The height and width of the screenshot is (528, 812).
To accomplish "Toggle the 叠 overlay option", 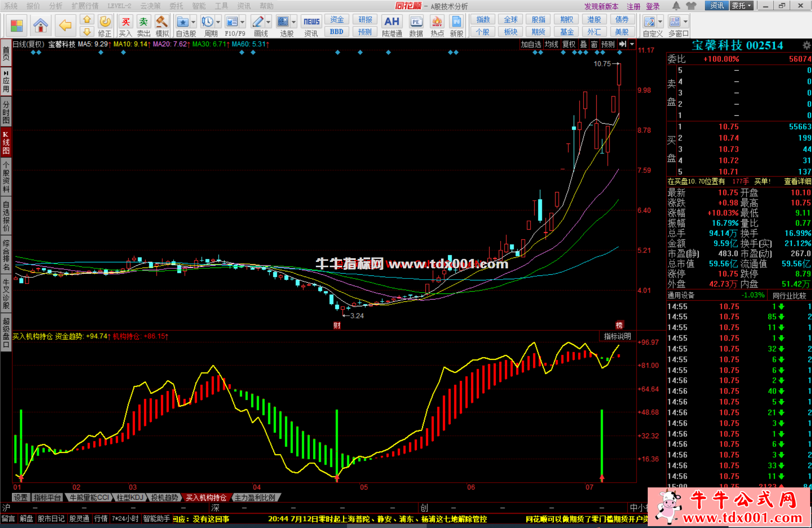I will [583, 44].
